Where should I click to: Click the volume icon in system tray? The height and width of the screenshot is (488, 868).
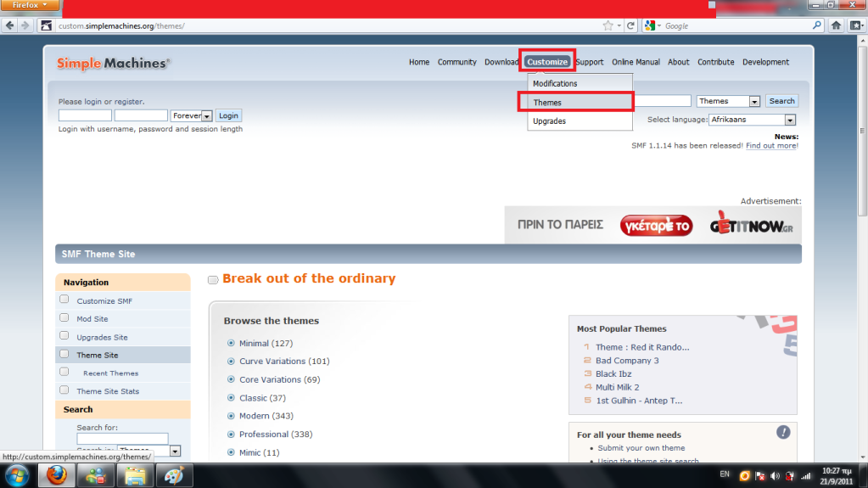776,475
